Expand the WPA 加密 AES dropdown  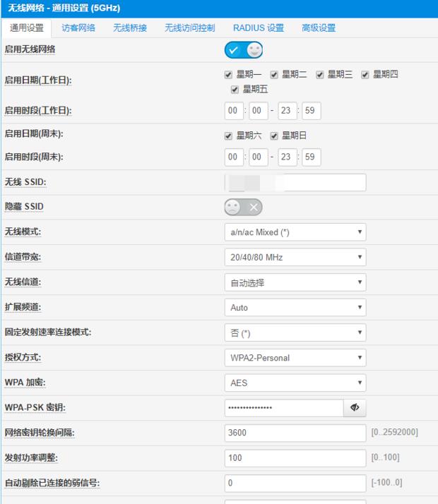pos(295,383)
